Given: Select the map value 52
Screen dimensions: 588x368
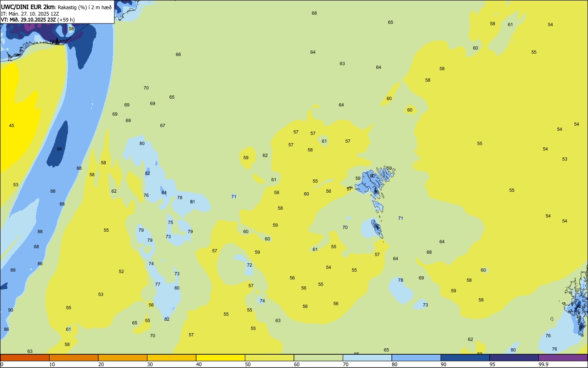Looking at the screenshot, I should [x=121, y=272].
